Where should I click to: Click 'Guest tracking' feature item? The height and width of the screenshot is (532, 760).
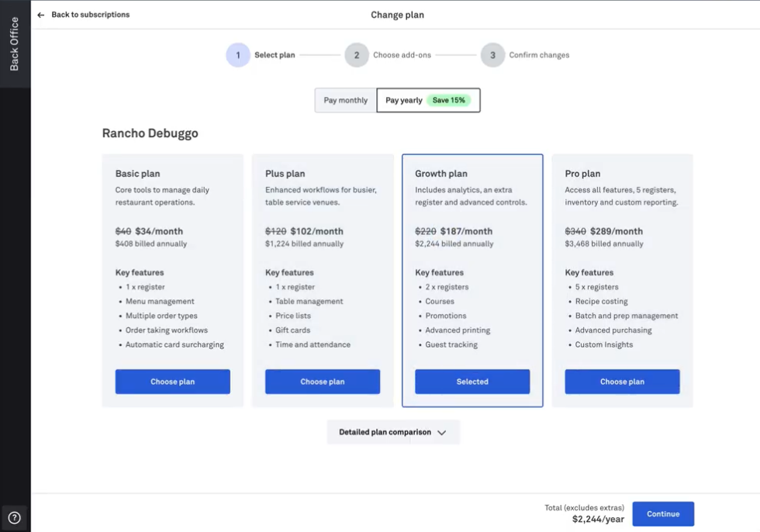[451, 345]
